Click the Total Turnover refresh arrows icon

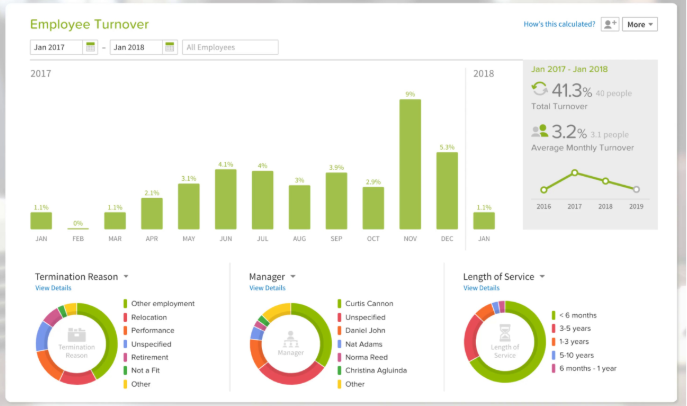[539, 89]
